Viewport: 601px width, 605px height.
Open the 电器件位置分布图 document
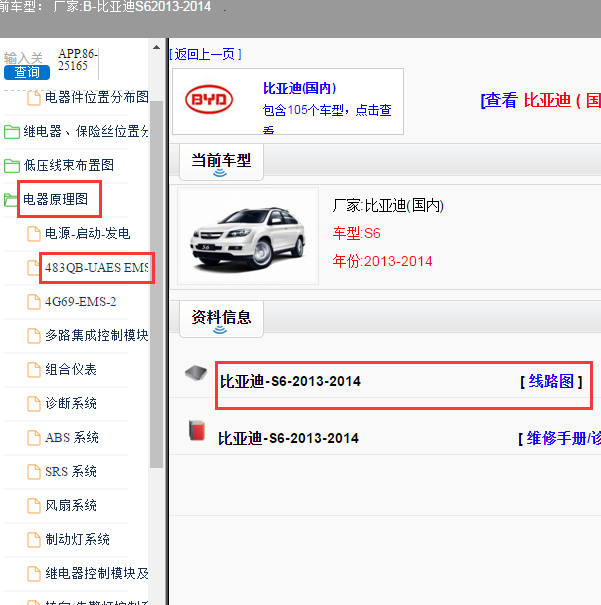(x=96, y=97)
